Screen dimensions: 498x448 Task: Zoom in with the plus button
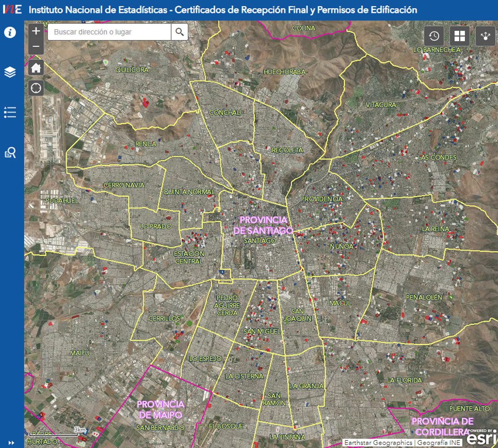[36, 31]
